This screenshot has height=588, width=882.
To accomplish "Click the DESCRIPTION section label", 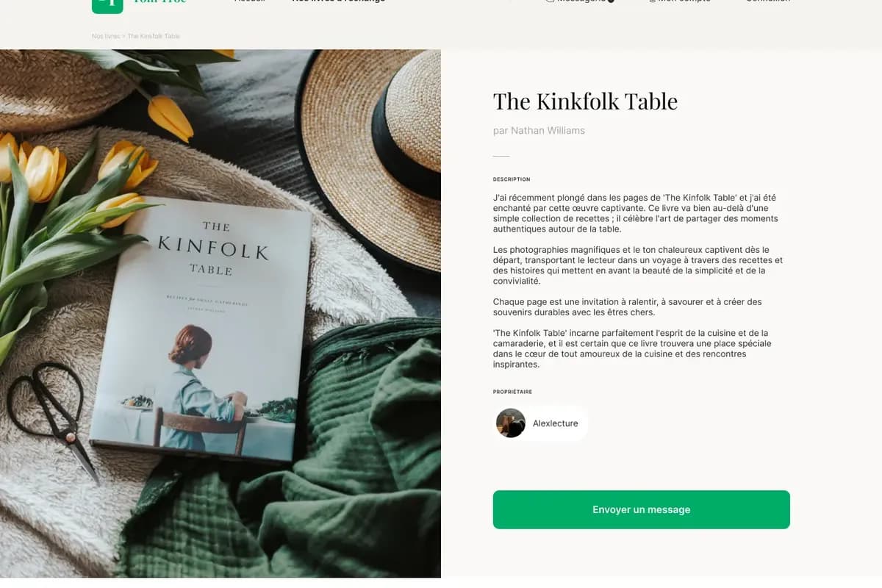I will click(512, 179).
